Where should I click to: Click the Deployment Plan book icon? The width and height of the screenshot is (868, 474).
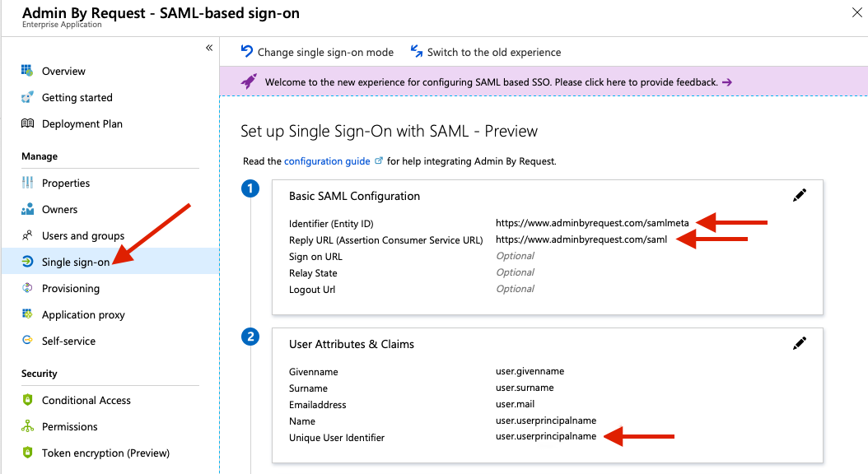coord(27,123)
